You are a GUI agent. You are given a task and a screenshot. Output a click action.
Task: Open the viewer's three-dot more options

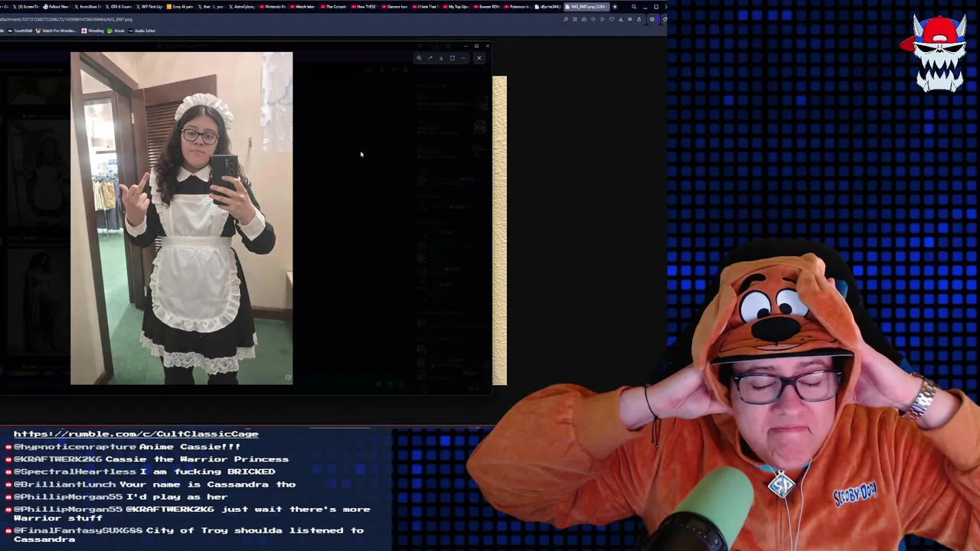[462, 58]
